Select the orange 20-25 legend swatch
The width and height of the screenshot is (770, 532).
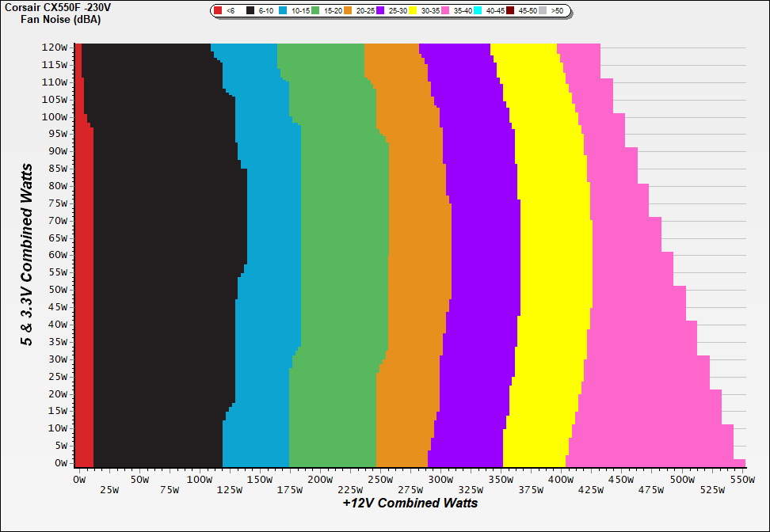348,11
